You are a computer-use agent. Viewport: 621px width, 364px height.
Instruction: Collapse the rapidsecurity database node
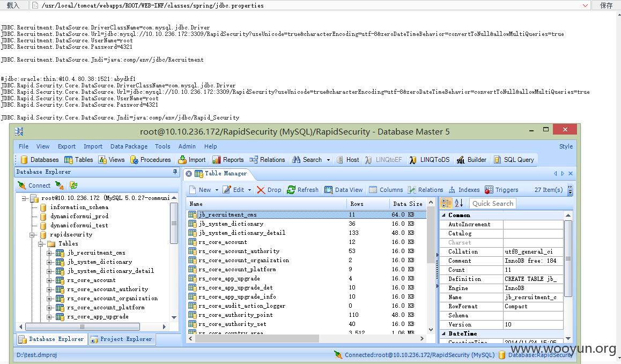(33, 234)
